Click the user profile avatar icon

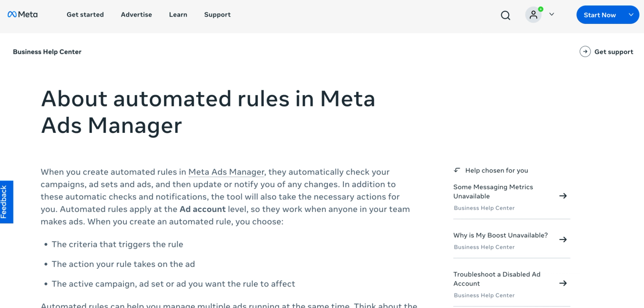point(533,15)
